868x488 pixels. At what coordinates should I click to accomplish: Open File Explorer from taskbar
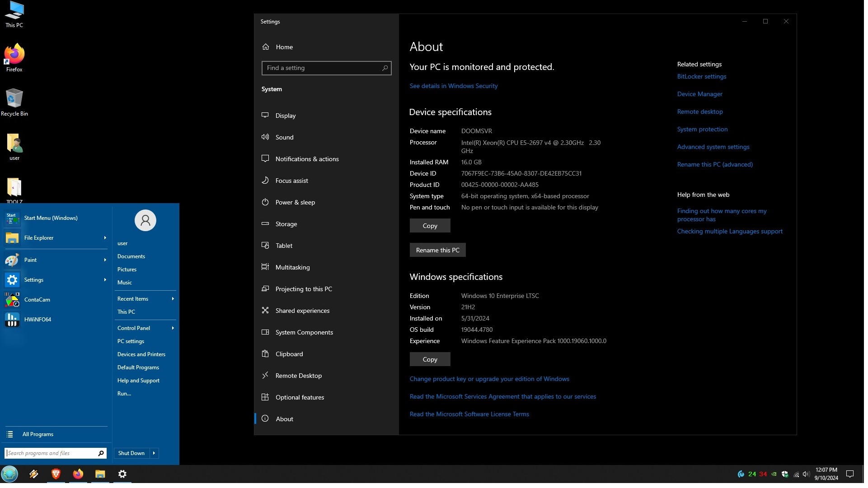click(100, 474)
